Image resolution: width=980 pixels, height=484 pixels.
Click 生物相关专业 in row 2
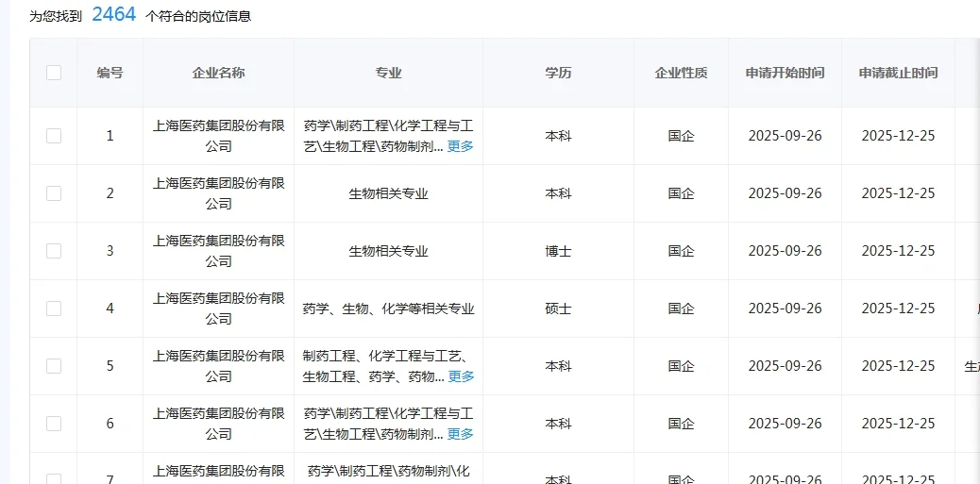click(388, 193)
